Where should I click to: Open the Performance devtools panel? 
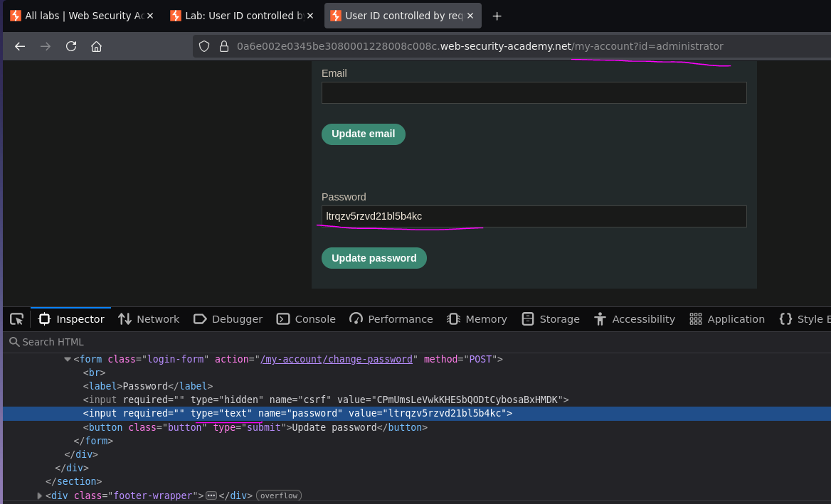[x=391, y=319]
